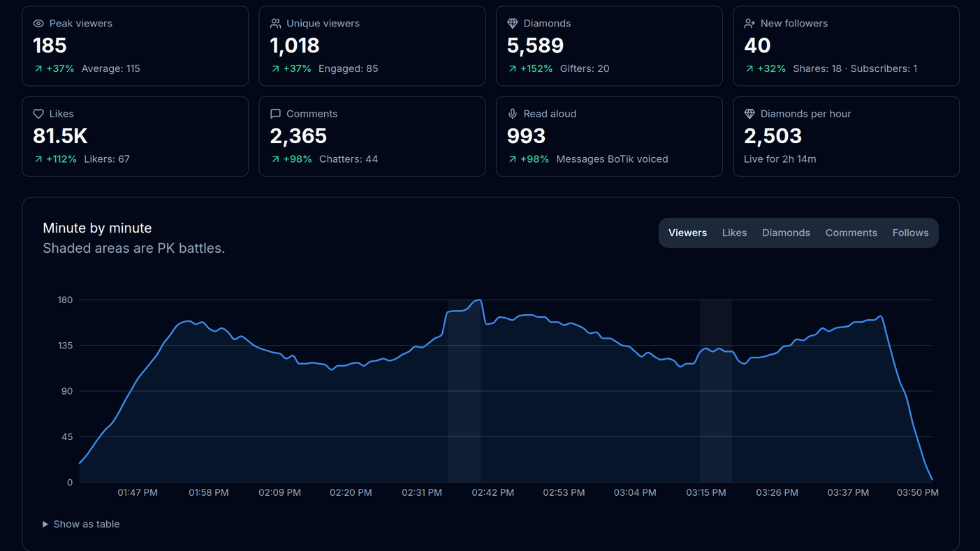Screen dimensions: 980x551
Task: Click the diamond icon beside Diamonds per hour
Action: click(749, 114)
